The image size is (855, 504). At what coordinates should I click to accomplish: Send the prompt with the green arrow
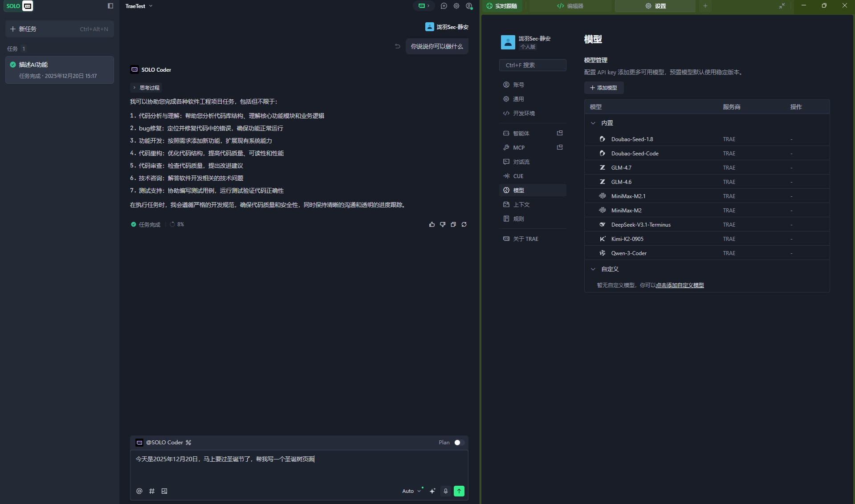click(x=459, y=491)
